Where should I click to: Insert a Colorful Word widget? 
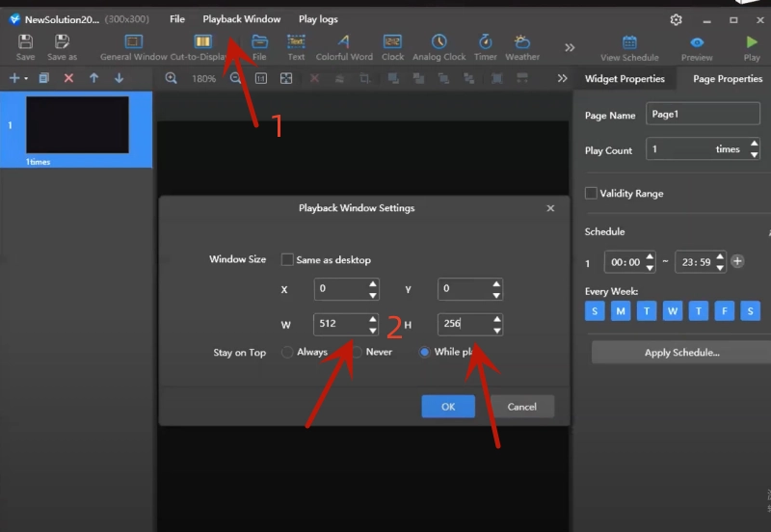coord(344,41)
